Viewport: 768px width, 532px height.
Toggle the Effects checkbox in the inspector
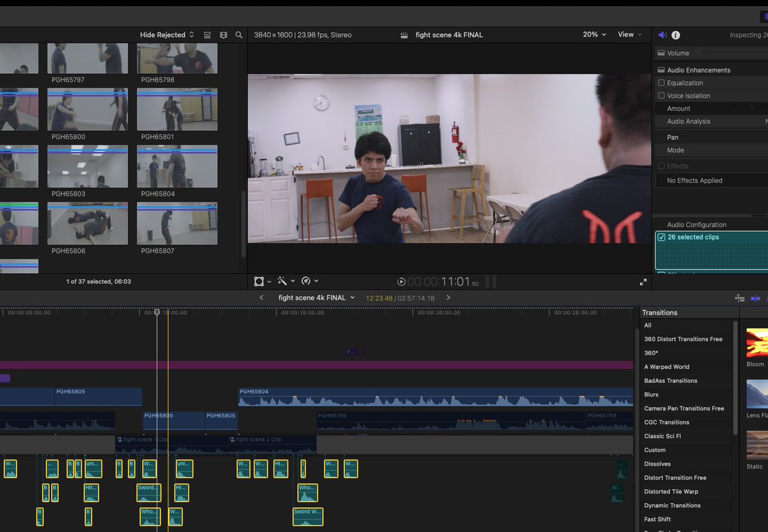pos(661,166)
